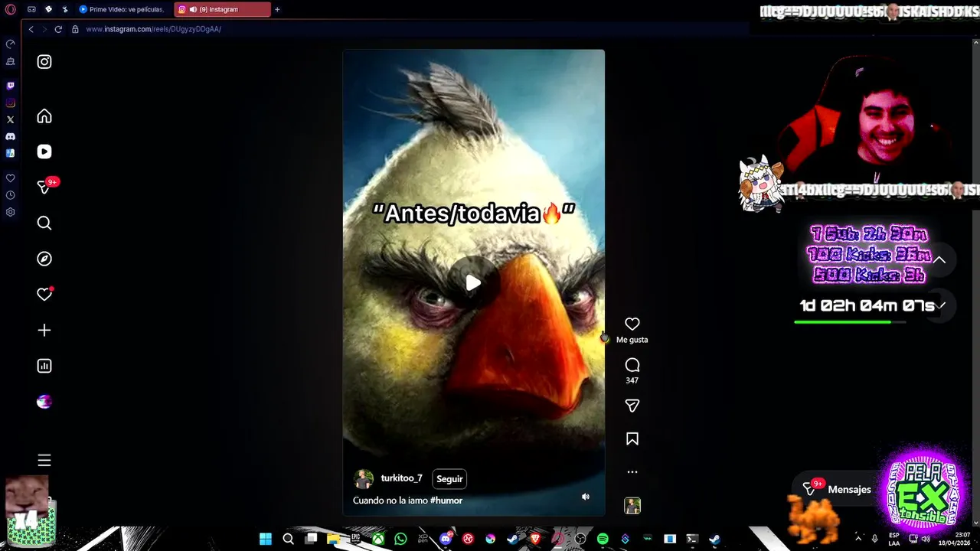Open turkitoo_7 profile name link
This screenshot has height=551, width=980.
402,478
